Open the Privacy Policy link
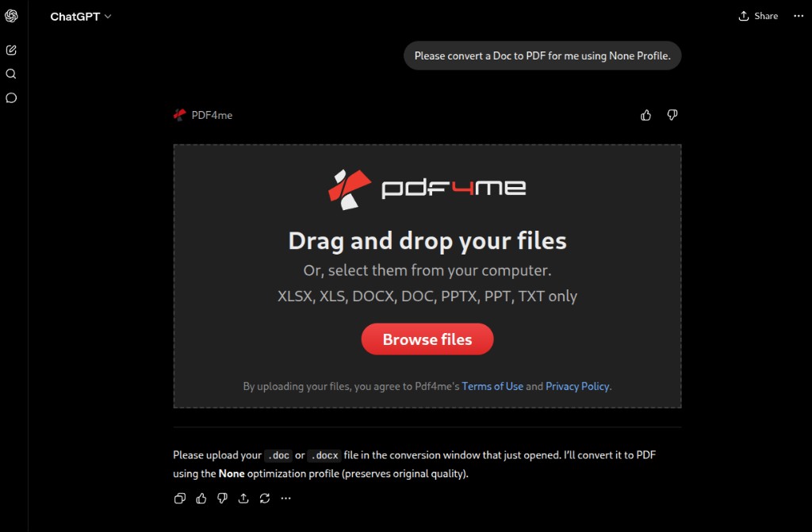This screenshot has height=532, width=812. click(577, 386)
